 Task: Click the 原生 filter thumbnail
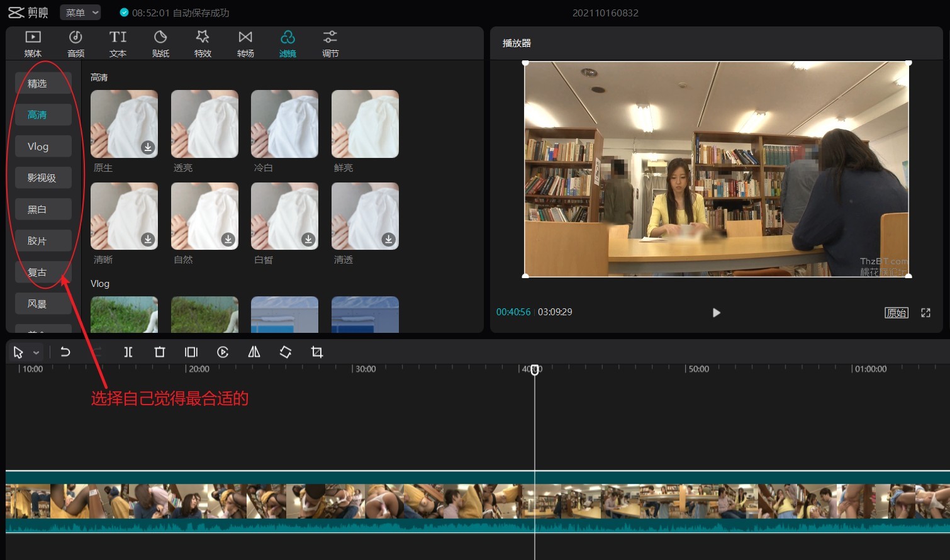(x=124, y=124)
